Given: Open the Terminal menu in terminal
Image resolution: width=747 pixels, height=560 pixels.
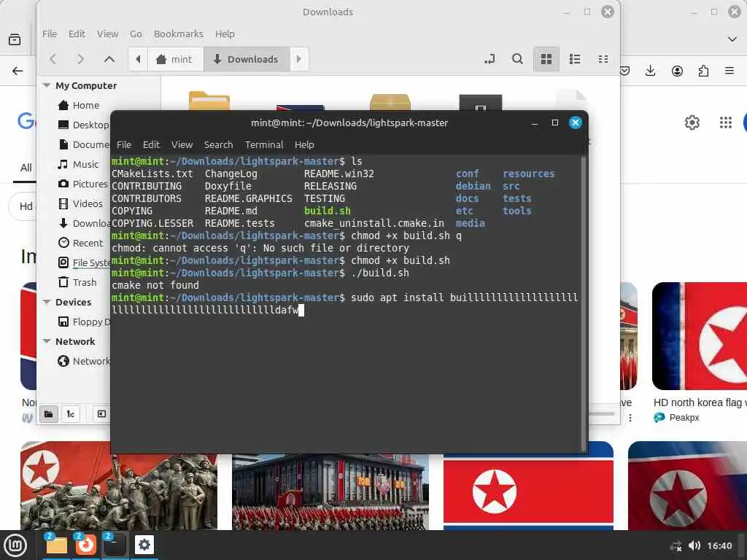Looking at the screenshot, I should [x=264, y=145].
